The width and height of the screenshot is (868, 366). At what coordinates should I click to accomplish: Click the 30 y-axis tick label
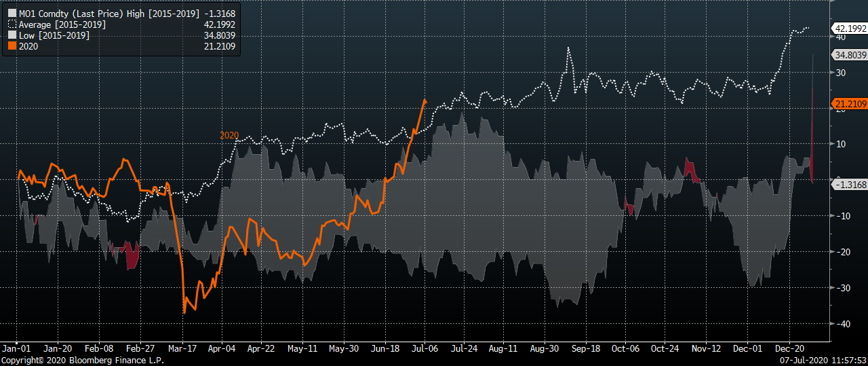coord(840,73)
